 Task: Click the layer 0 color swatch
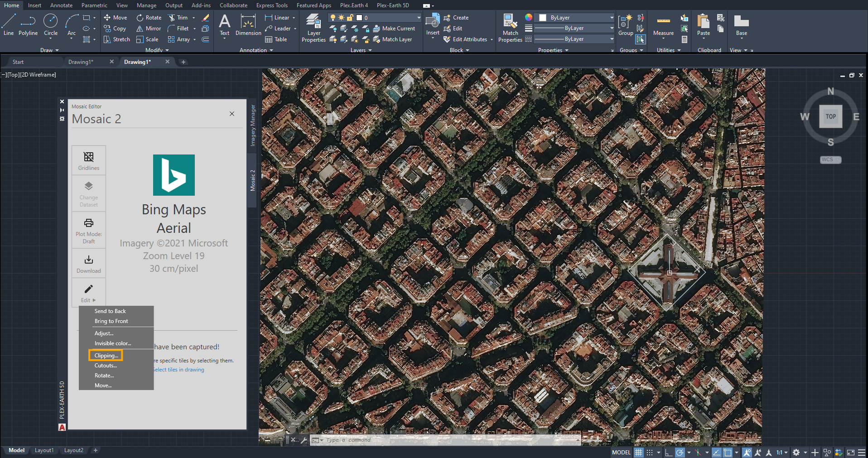pyautogui.click(x=359, y=18)
